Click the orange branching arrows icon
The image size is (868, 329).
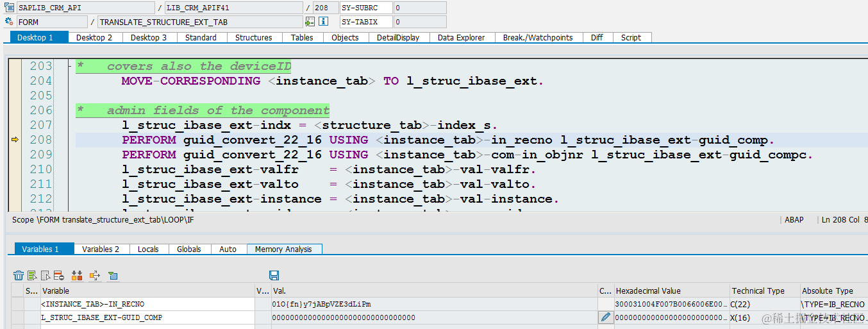pyautogui.click(x=95, y=276)
